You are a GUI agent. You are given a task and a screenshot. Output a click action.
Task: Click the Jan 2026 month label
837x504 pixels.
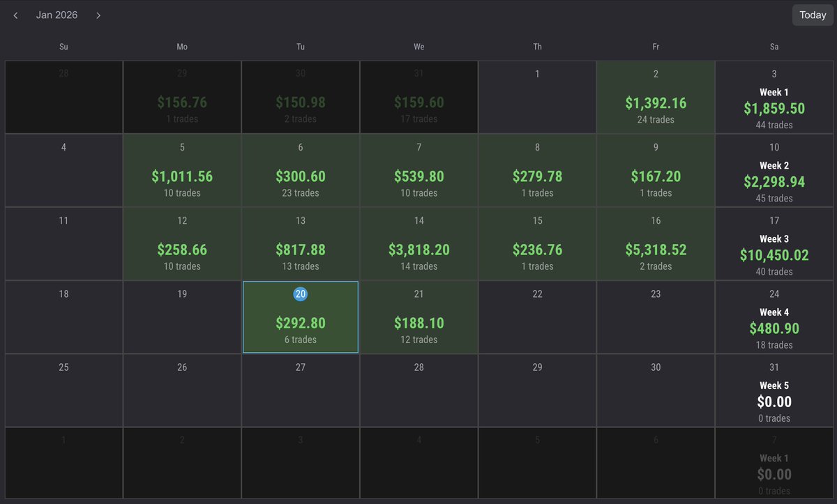coord(57,15)
